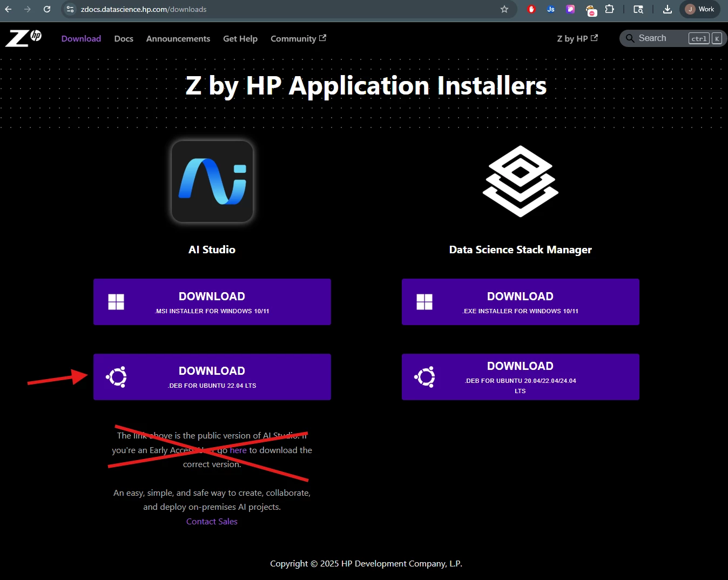
Task: Open the Js extension icon
Action: [x=551, y=9]
